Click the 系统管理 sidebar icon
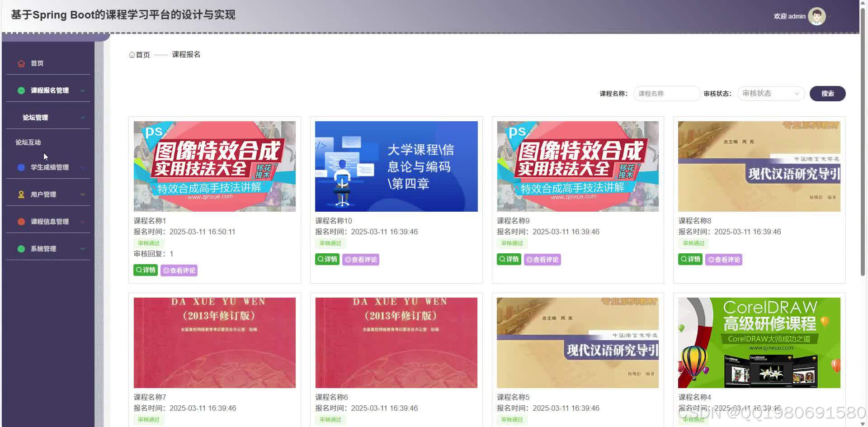 pos(21,249)
